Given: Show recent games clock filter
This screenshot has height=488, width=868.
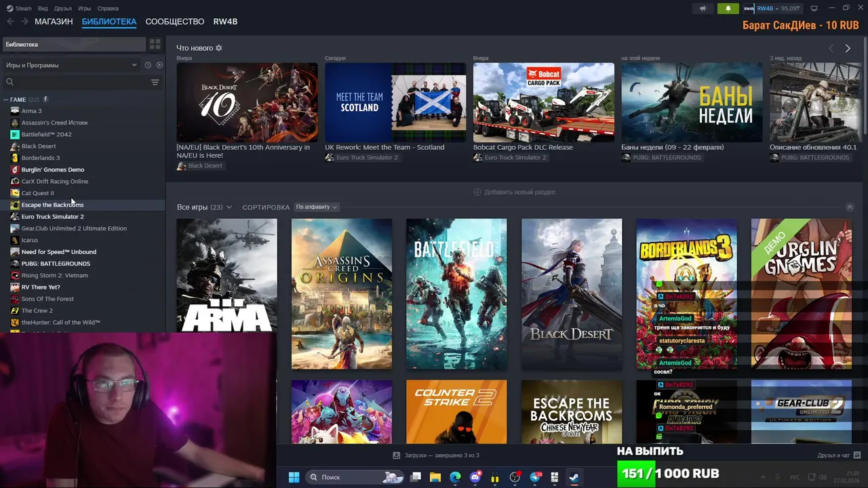Looking at the screenshot, I should point(148,65).
